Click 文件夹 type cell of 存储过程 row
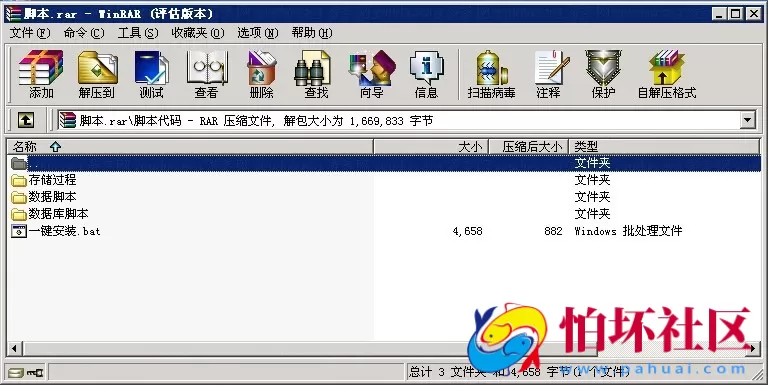The width and height of the screenshot is (768, 385). click(592, 180)
